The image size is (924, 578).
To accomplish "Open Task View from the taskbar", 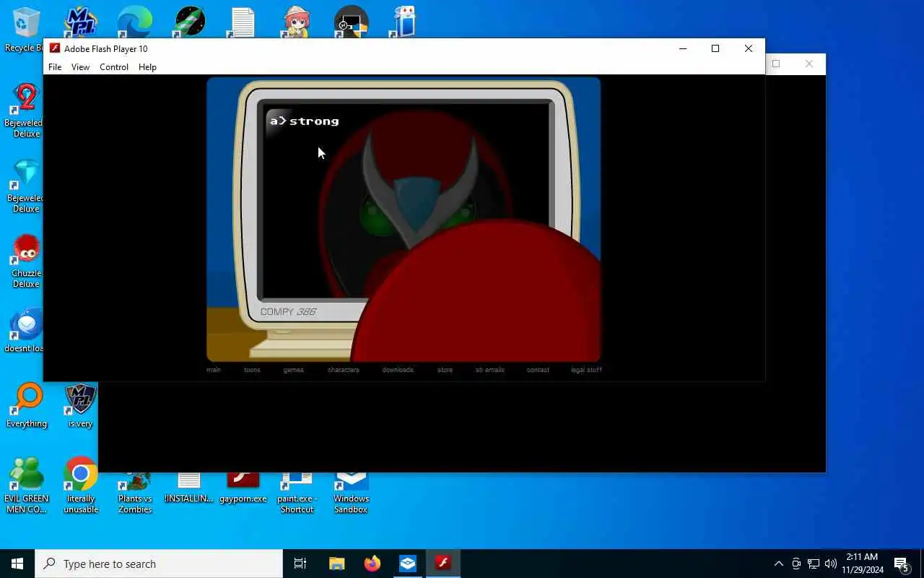I will tap(300, 564).
